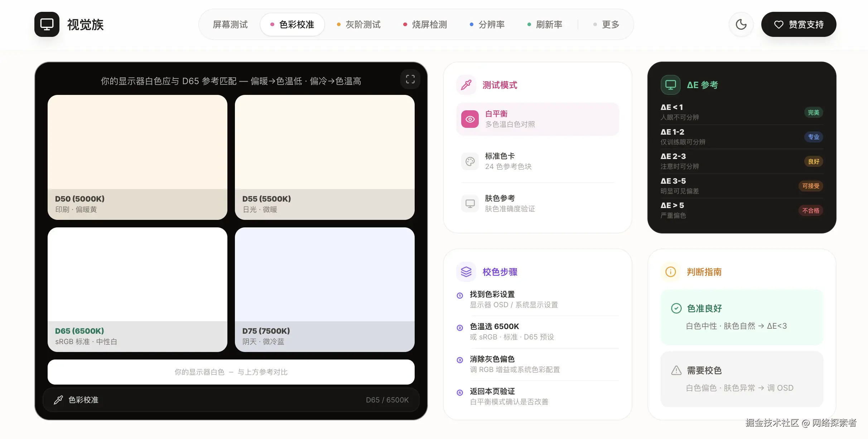Go to the 屏幕测试 navigation item

[230, 24]
